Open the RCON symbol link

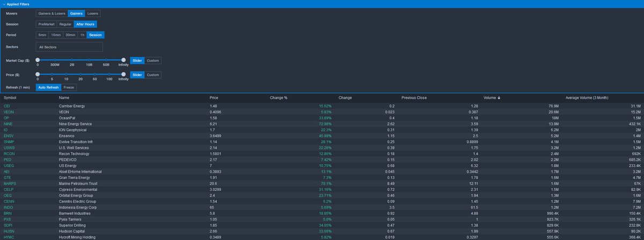pyautogui.click(x=9, y=154)
